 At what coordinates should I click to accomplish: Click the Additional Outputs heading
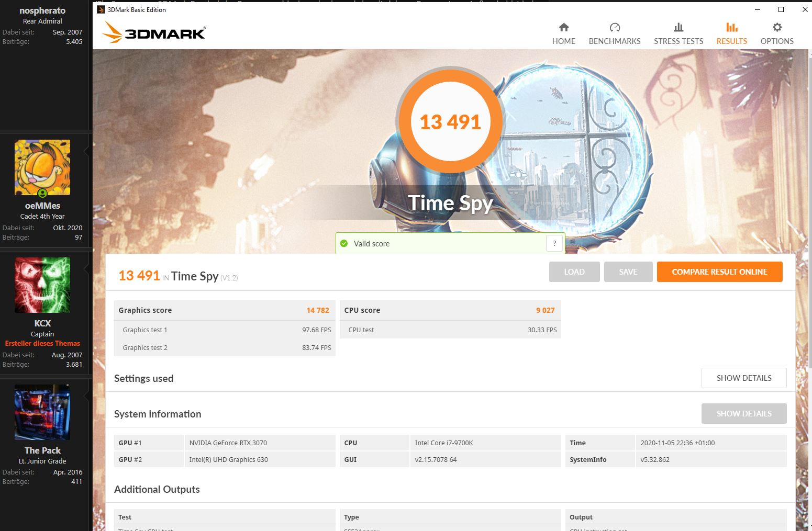[157, 489]
